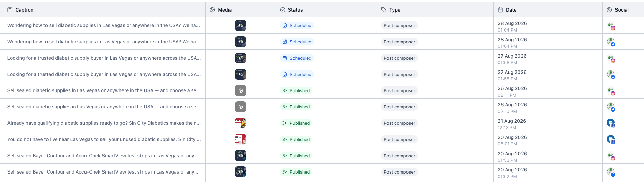
Task: Click the Media column header icon
Action: (212, 10)
